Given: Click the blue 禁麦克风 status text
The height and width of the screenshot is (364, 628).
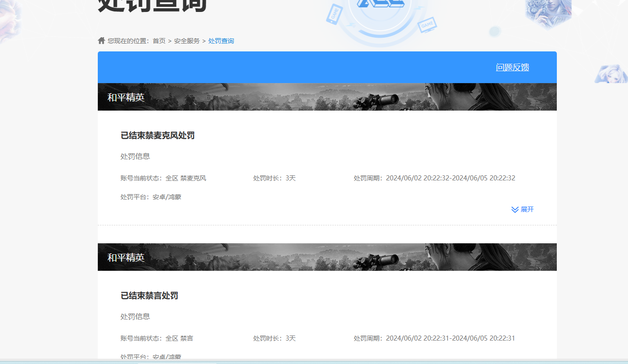Looking at the screenshot, I should tap(195, 178).
